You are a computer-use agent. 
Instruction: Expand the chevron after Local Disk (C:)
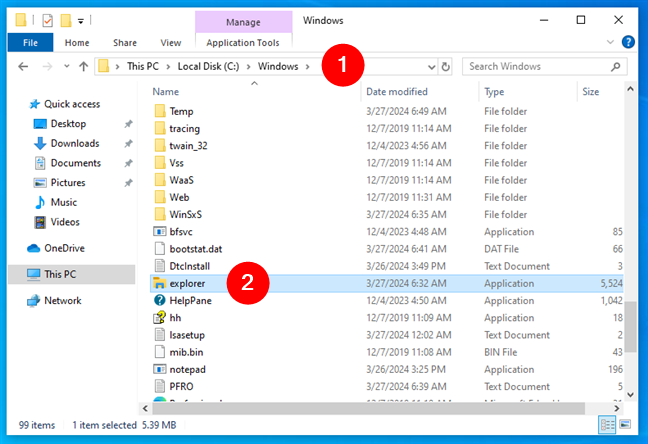[x=248, y=67]
